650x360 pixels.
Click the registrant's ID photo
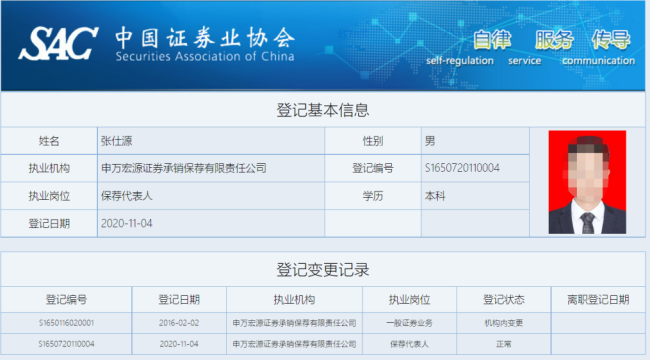coord(587,182)
